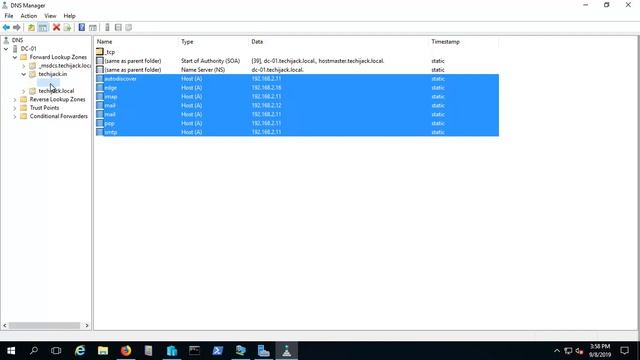Collapse the techijack.in zone
Image resolution: width=640 pixels, height=360 pixels.
23,74
